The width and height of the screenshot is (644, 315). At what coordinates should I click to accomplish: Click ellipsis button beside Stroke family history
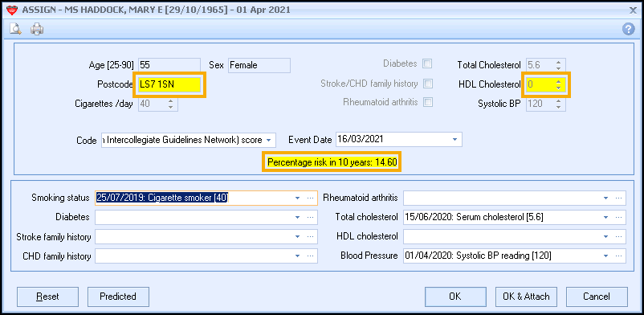pyautogui.click(x=311, y=236)
